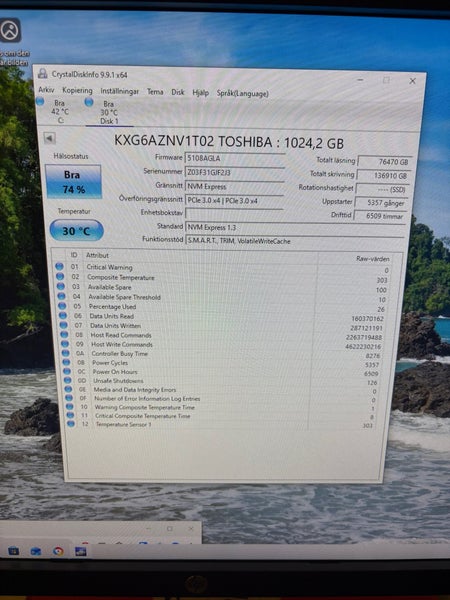Click the Totalt läsning value 76470 GB
Screen dimensions: 450x600
(x=385, y=162)
